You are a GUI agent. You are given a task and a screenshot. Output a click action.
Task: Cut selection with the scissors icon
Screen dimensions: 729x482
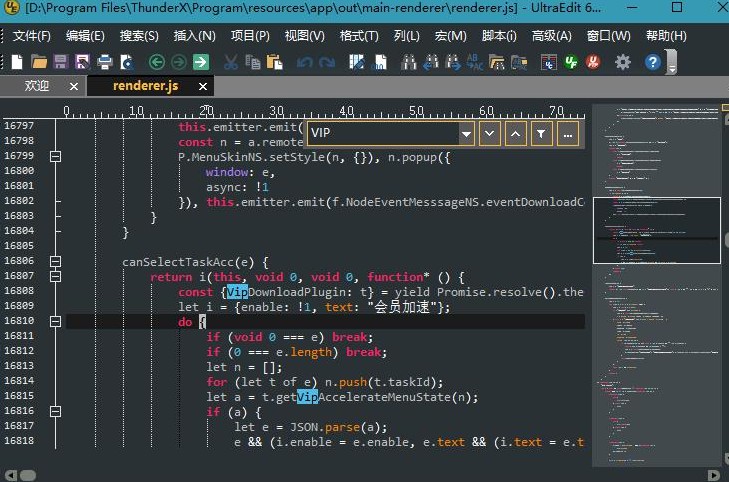[231, 62]
